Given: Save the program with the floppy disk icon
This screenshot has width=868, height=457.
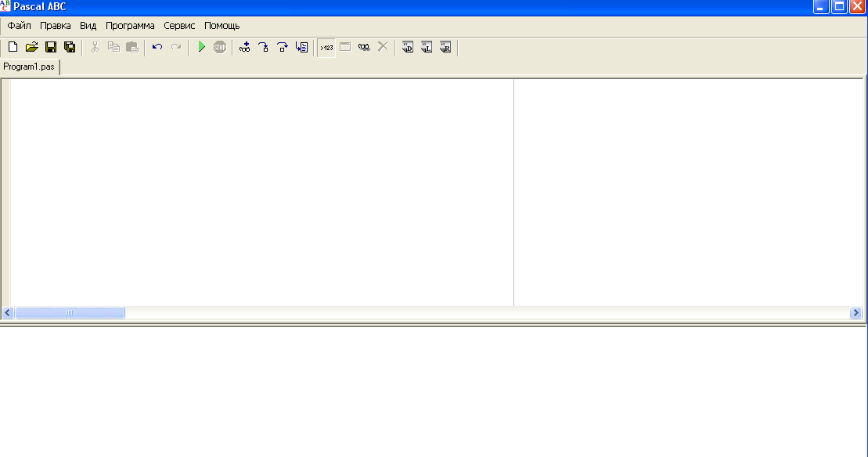Looking at the screenshot, I should point(50,47).
